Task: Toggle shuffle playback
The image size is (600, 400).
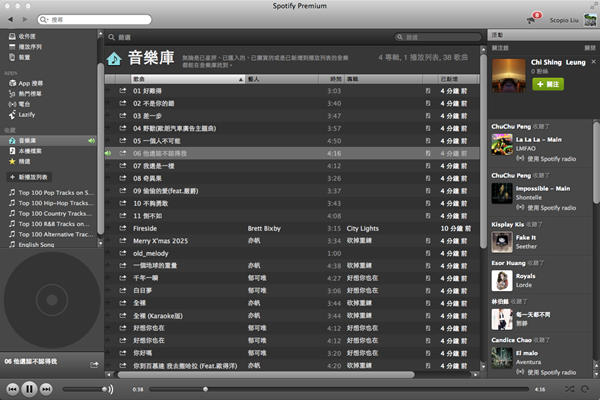Action: [569, 388]
